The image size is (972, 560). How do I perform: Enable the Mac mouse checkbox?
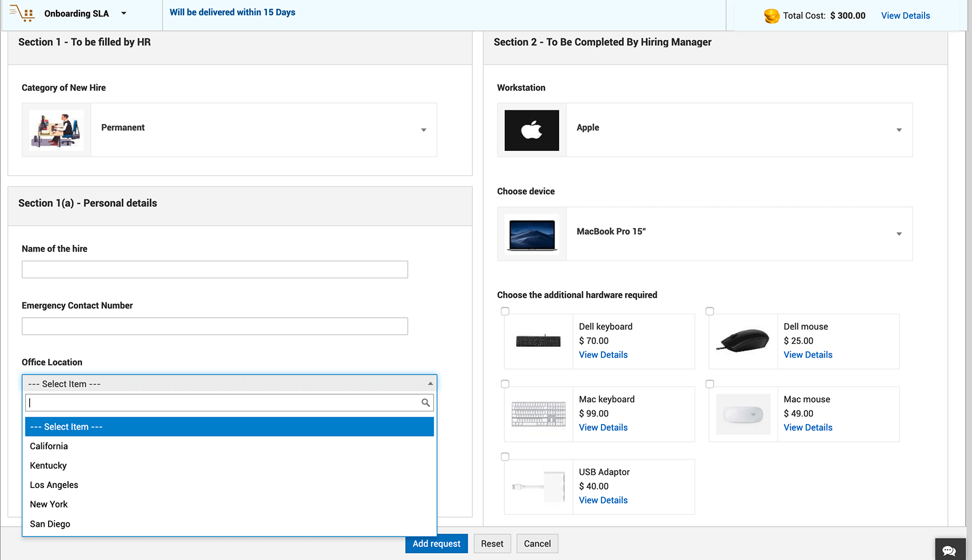tap(710, 383)
